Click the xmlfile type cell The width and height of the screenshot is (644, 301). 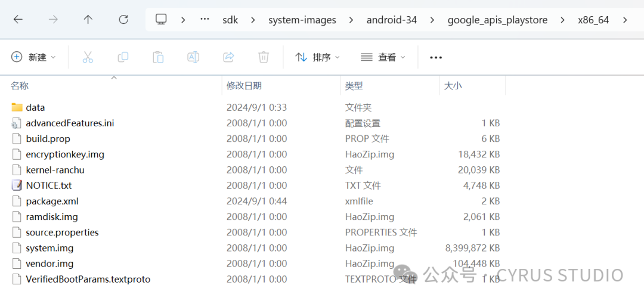[x=359, y=201]
